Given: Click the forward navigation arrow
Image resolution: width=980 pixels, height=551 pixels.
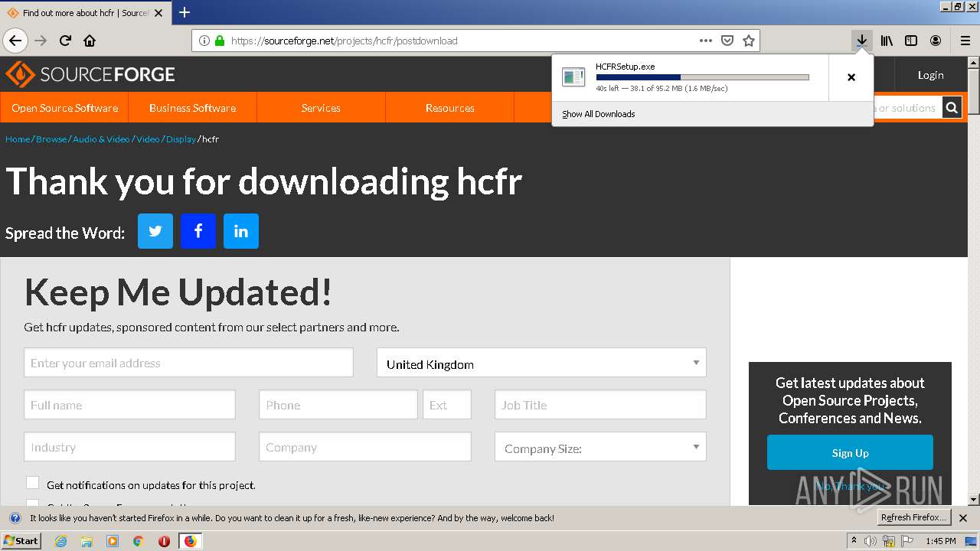Looking at the screenshot, I should pyautogui.click(x=41, y=41).
